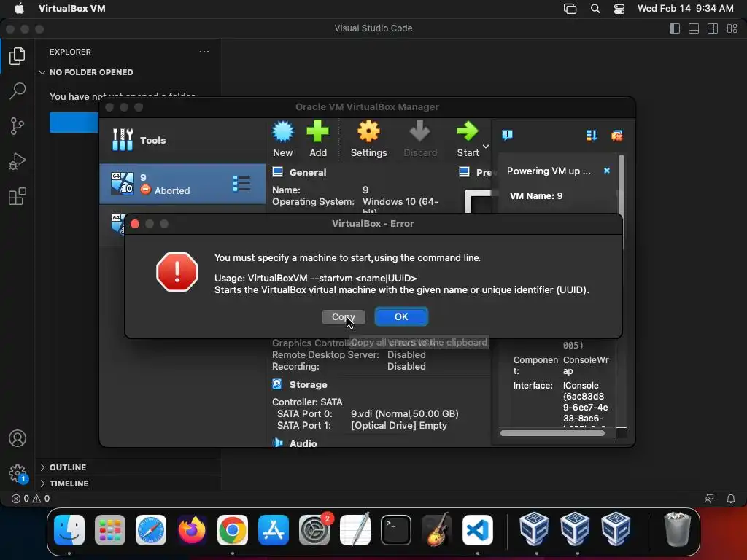Select VM 9 marked Aborted
This screenshot has height=560, width=747.
pos(182,184)
